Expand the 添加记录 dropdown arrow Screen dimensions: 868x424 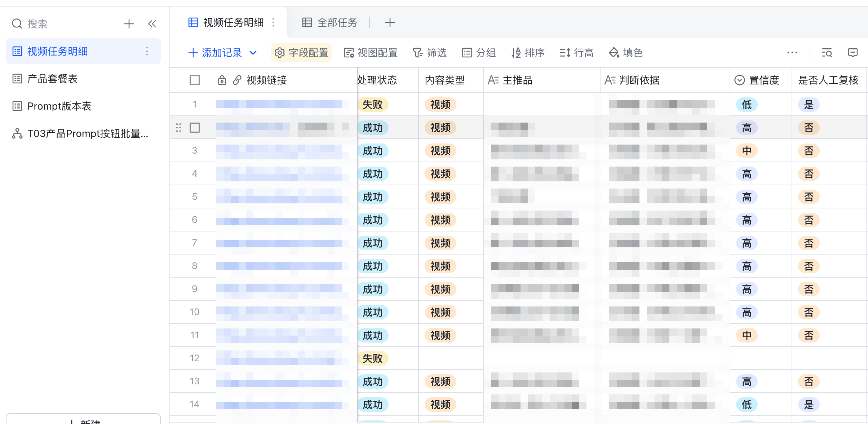(x=253, y=53)
